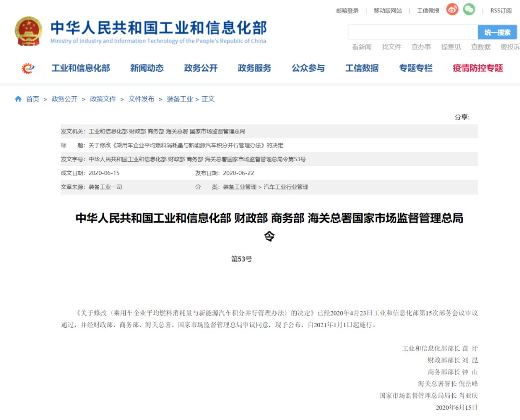Select the 查数据 search category
This screenshot has width=520, height=420.
[x=481, y=47]
